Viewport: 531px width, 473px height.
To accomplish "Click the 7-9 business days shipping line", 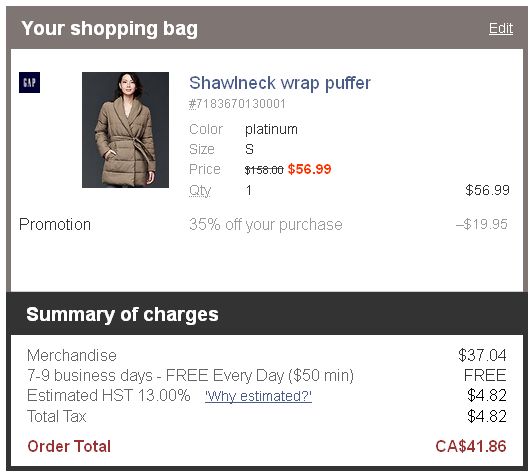I will tap(190, 375).
